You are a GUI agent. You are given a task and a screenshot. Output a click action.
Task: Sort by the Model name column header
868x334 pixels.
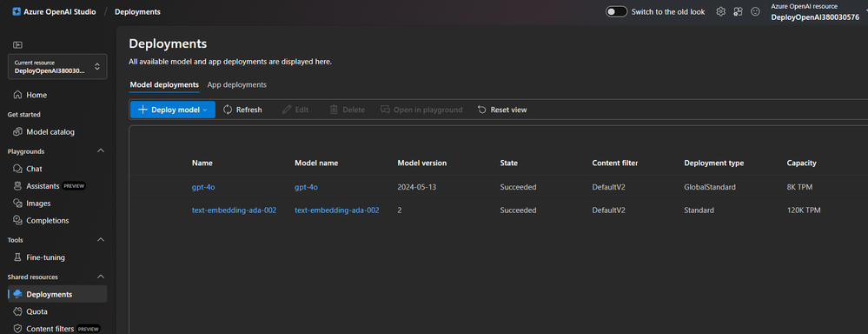(316, 163)
